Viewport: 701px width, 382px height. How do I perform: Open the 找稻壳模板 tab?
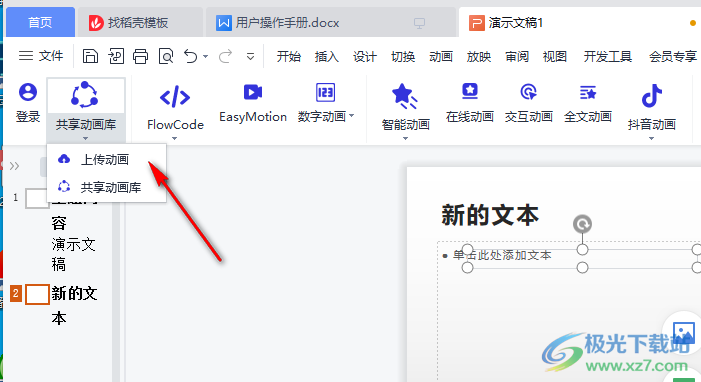coord(139,22)
